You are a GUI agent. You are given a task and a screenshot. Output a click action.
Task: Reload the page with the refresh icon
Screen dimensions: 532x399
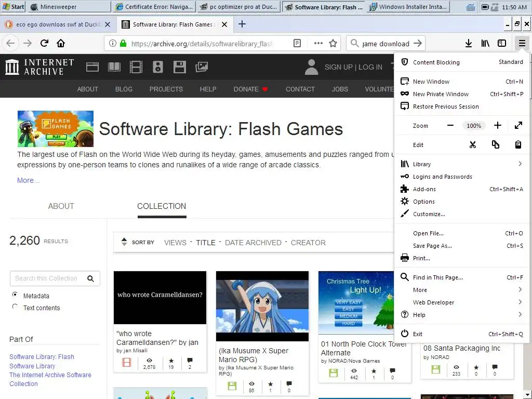pos(44,44)
